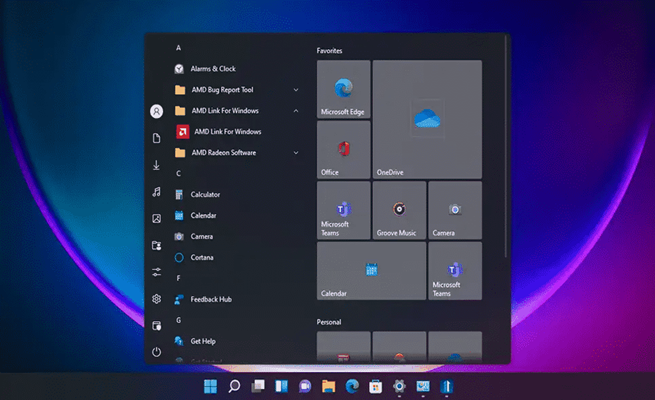Image resolution: width=655 pixels, height=400 pixels.
Task: Click the Groove Music tile
Action: click(399, 210)
